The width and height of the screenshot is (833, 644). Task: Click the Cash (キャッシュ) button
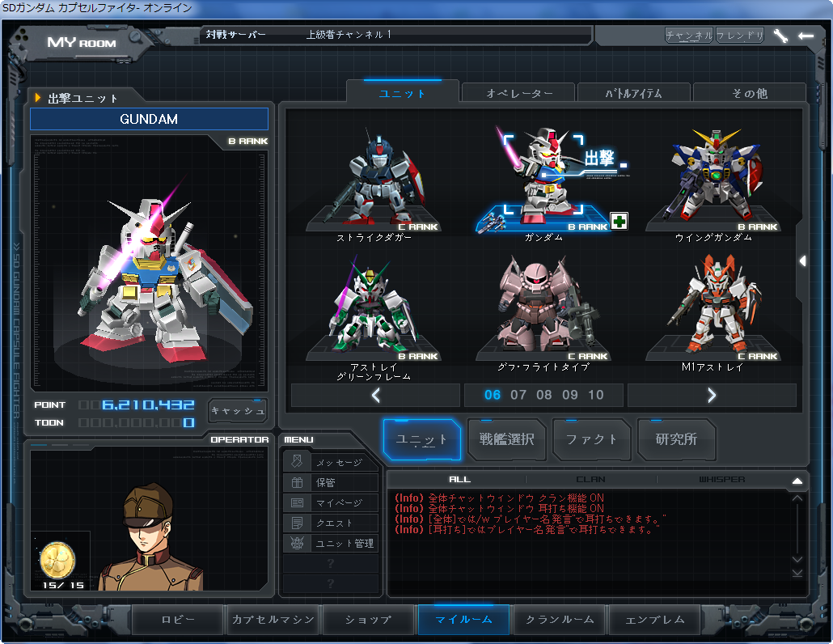pyautogui.click(x=237, y=411)
